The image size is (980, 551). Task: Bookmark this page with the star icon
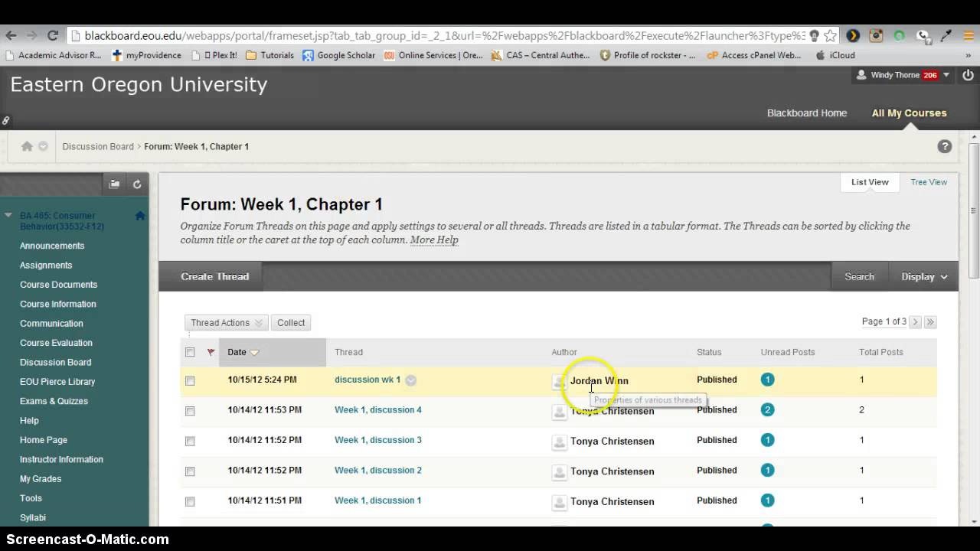pyautogui.click(x=830, y=35)
